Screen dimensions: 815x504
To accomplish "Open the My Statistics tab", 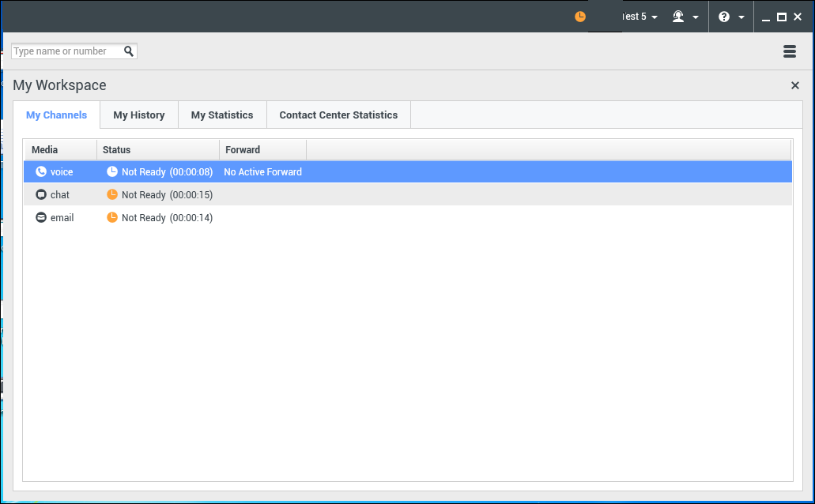I will (222, 115).
